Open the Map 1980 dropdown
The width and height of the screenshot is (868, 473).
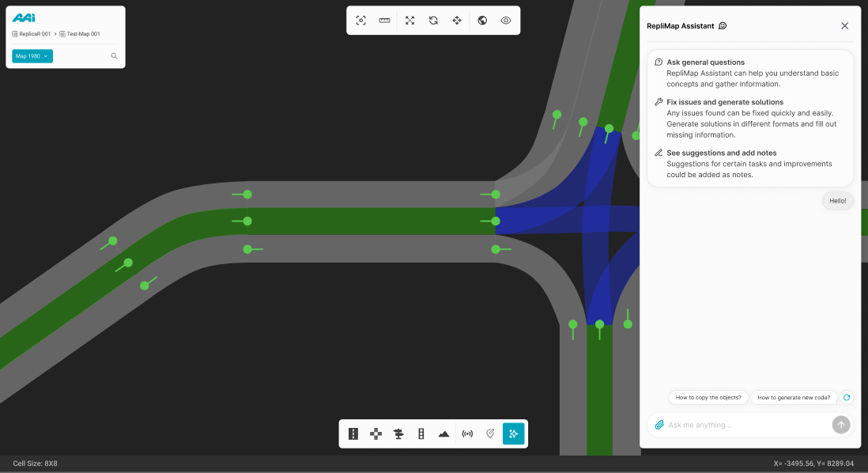[x=32, y=56]
